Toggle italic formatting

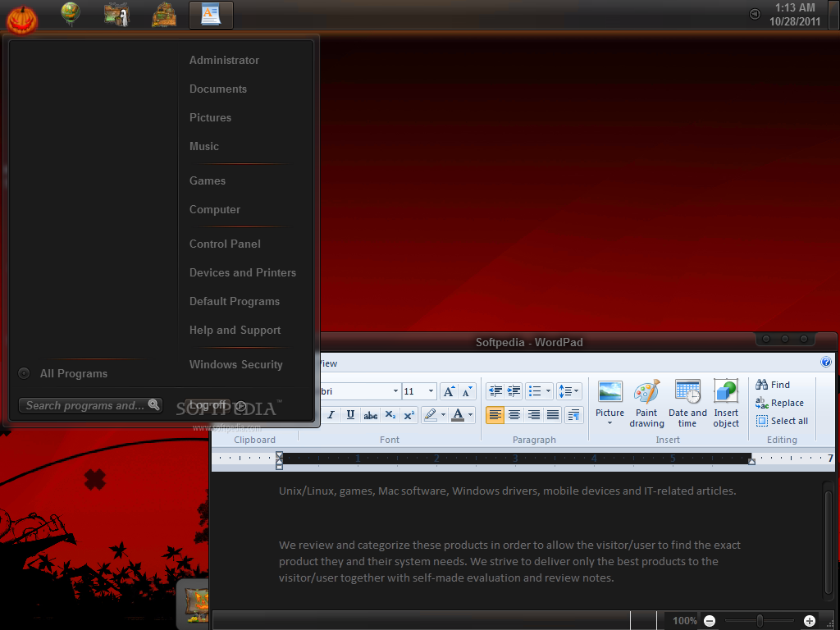pyautogui.click(x=331, y=414)
